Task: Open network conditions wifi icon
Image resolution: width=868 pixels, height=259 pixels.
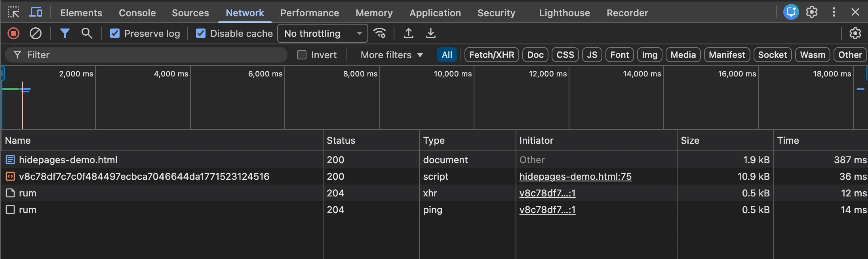Action: pos(380,33)
